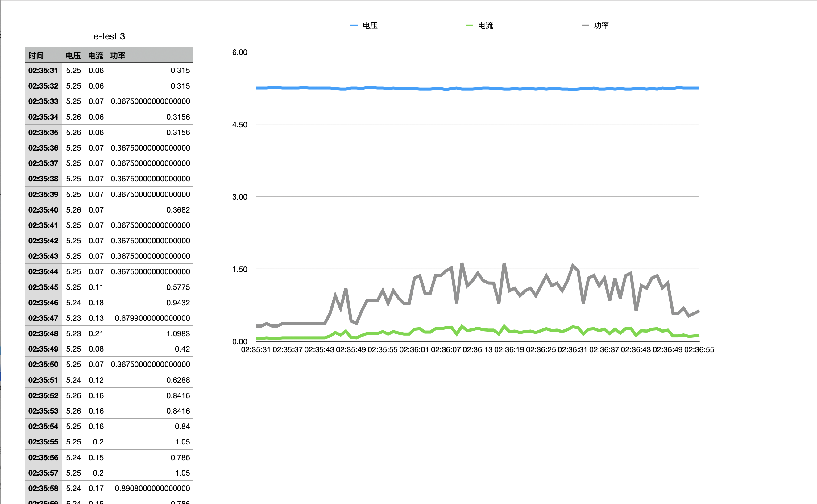Click chart y-axis label 6.00

coord(240,52)
